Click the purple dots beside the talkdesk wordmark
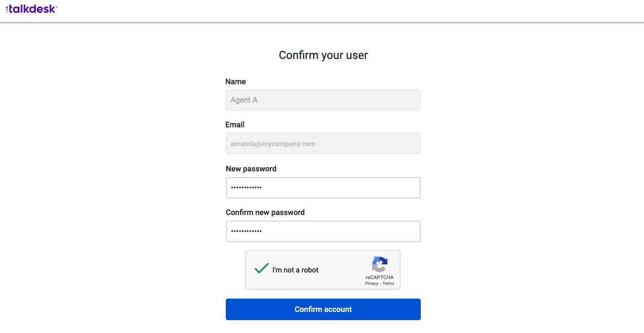Image resolution: width=644 pixels, height=333 pixels. (x=7, y=9)
